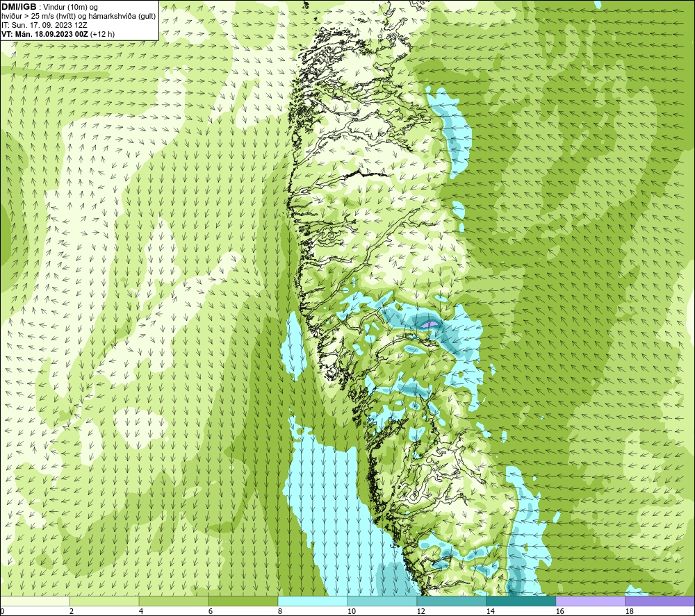Click the 6-8 m/s dark green swatch
Viewport: 695px width, 616px height.
pyautogui.click(x=243, y=601)
